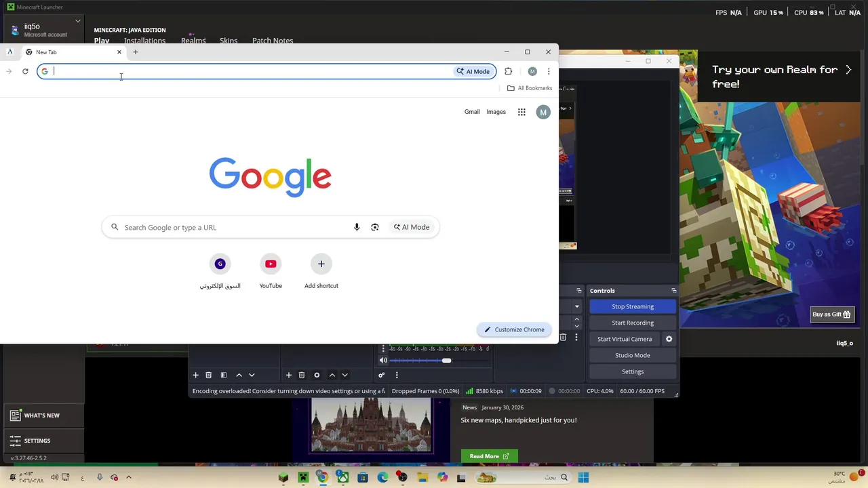Open Chrome three-dot menu
Image resolution: width=868 pixels, height=488 pixels.
coord(549,71)
